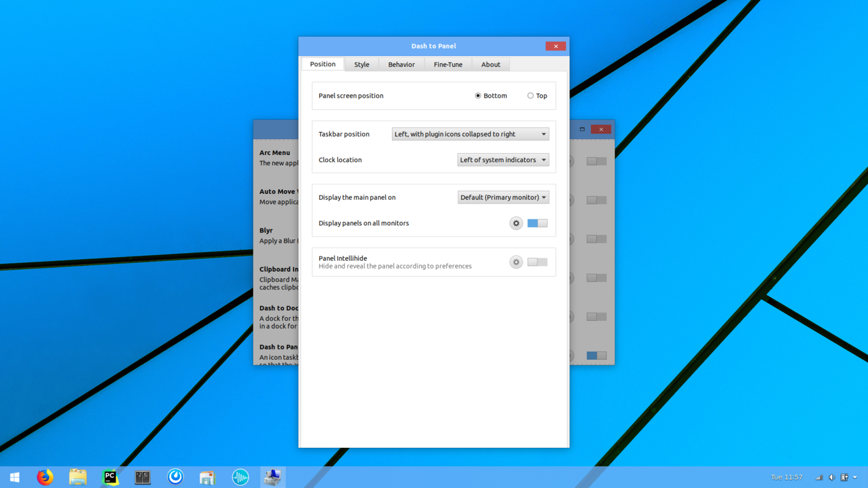This screenshot has width=868, height=488.
Task: Open the Windows-style start menu icon
Action: (15, 477)
